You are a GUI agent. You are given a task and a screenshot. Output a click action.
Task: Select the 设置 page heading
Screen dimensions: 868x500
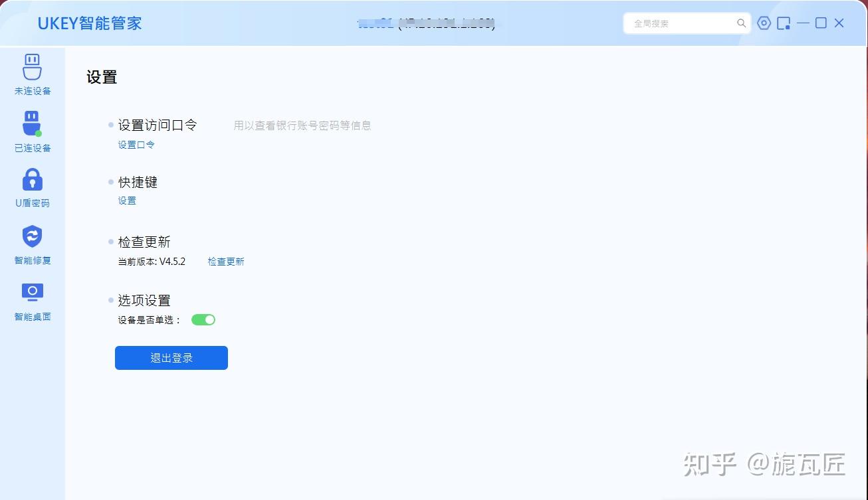100,77
